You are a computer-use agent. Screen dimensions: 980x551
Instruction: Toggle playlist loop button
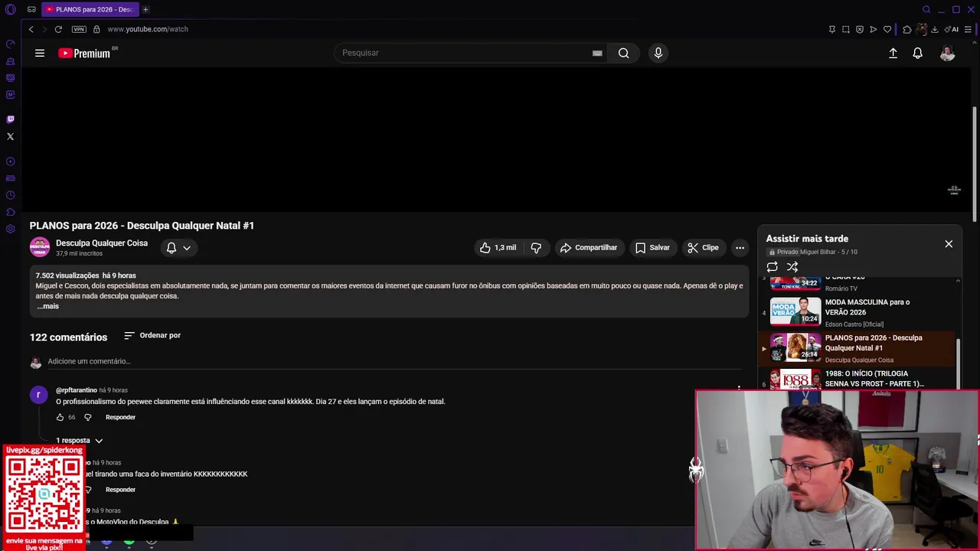772,267
